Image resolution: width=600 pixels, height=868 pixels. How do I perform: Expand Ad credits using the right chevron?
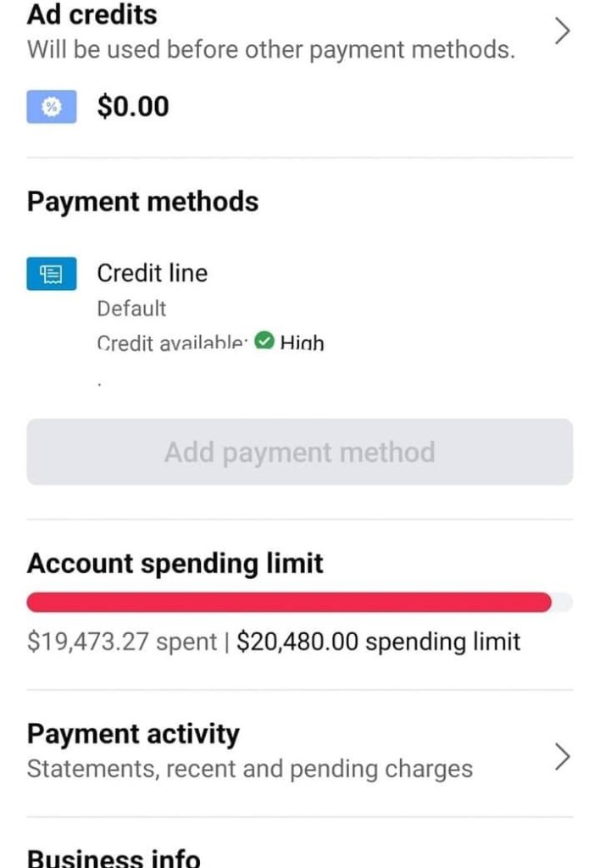click(561, 31)
